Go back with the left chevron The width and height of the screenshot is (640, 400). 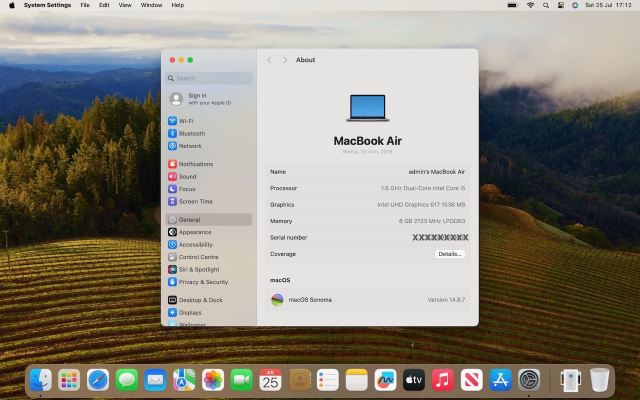(x=269, y=60)
